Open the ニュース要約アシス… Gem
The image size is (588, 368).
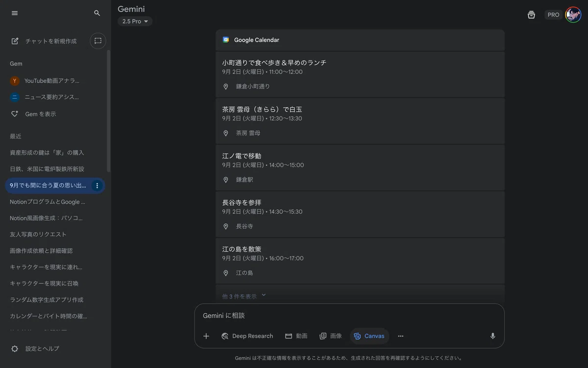(x=52, y=97)
